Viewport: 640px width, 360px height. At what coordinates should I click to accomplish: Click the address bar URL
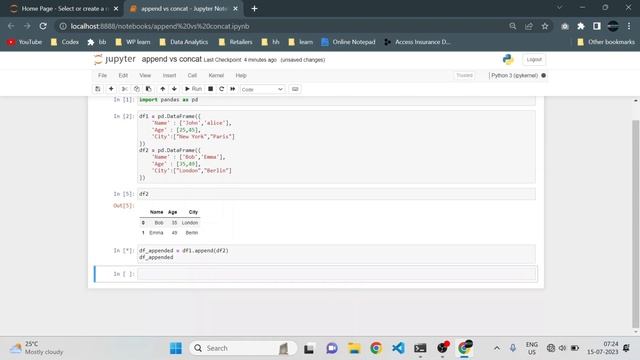click(x=160, y=27)
